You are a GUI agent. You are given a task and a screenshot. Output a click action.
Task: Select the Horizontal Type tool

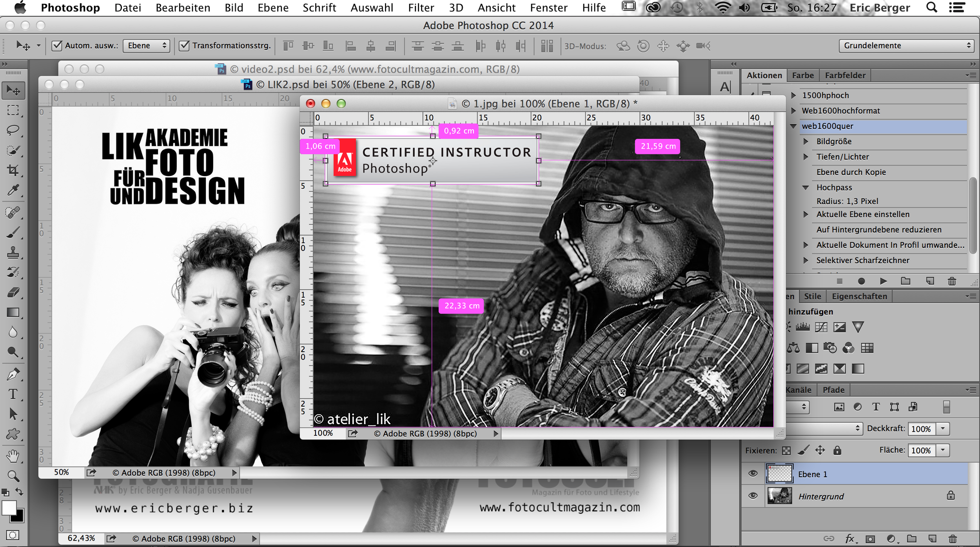[13, 394]
